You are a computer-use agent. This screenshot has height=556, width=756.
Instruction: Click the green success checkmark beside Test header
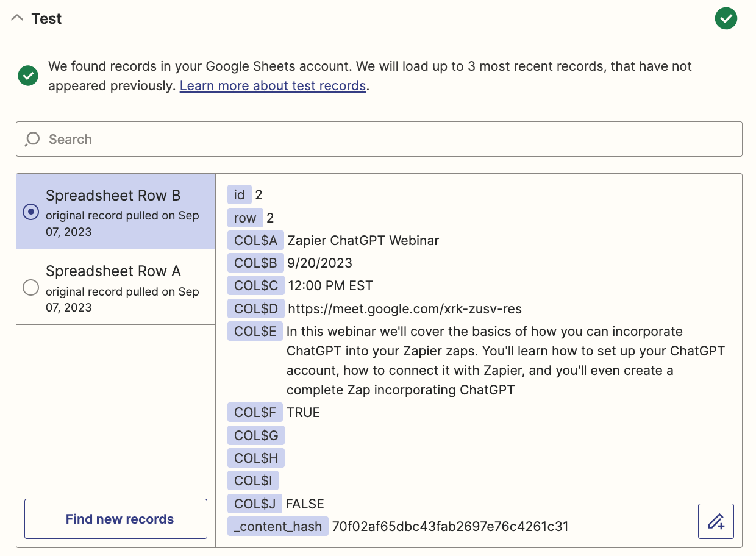pyautogui.click(x=726, y=18)
